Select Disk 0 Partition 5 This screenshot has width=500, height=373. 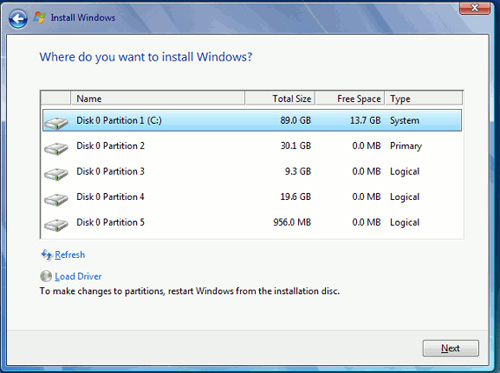click(x=252, y=222)
